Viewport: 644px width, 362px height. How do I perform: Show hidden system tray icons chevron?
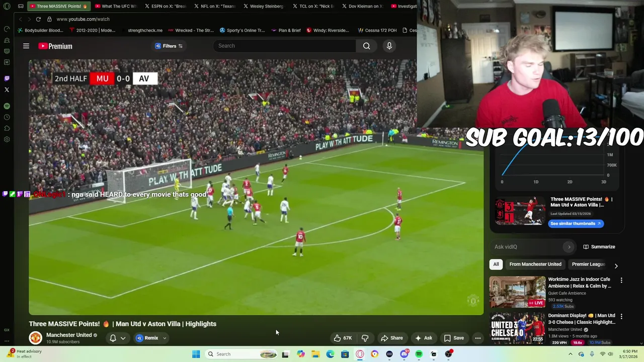[570, 354]
